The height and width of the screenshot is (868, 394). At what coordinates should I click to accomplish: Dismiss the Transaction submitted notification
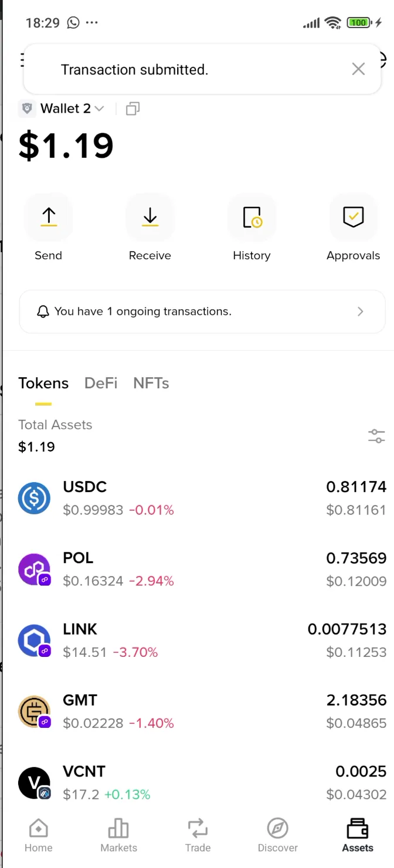pyautogui.click(x=358, y=69)
